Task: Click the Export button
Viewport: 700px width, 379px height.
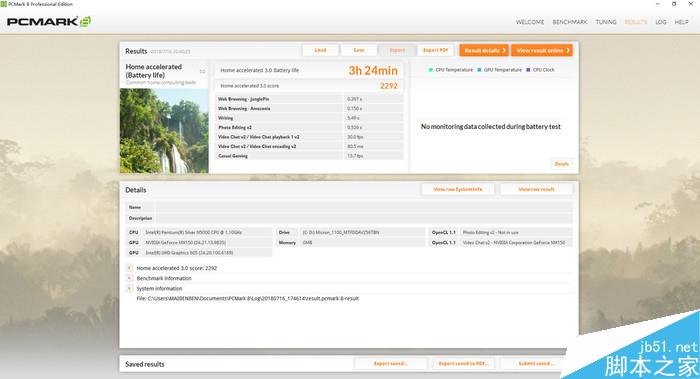Action: [x=397, y=50]
